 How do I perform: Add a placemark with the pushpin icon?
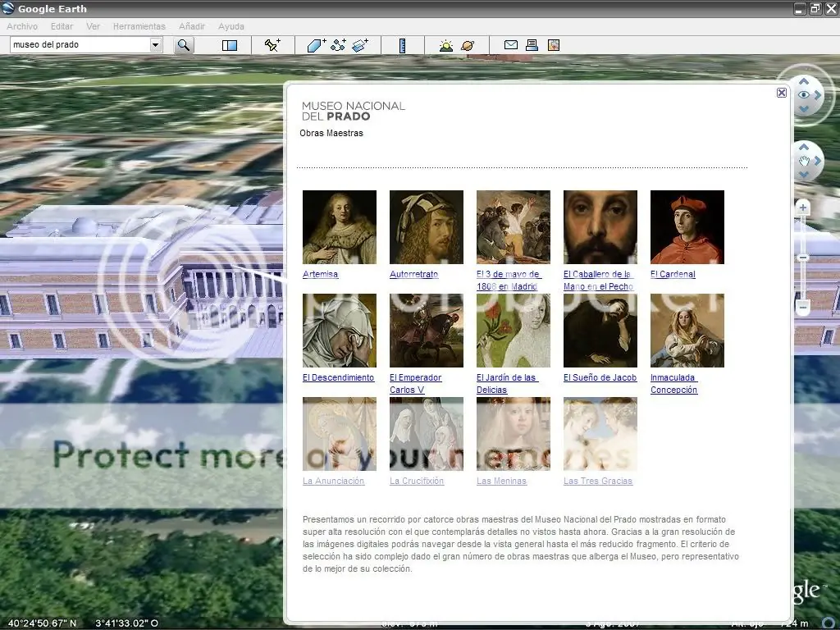pos(272,45)
